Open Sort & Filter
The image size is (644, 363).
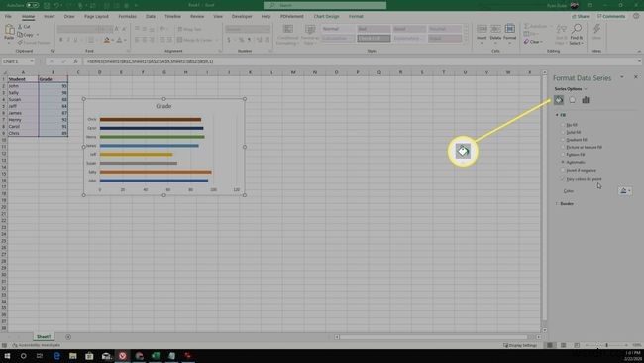pyautogui.click(x=561, y=34)
